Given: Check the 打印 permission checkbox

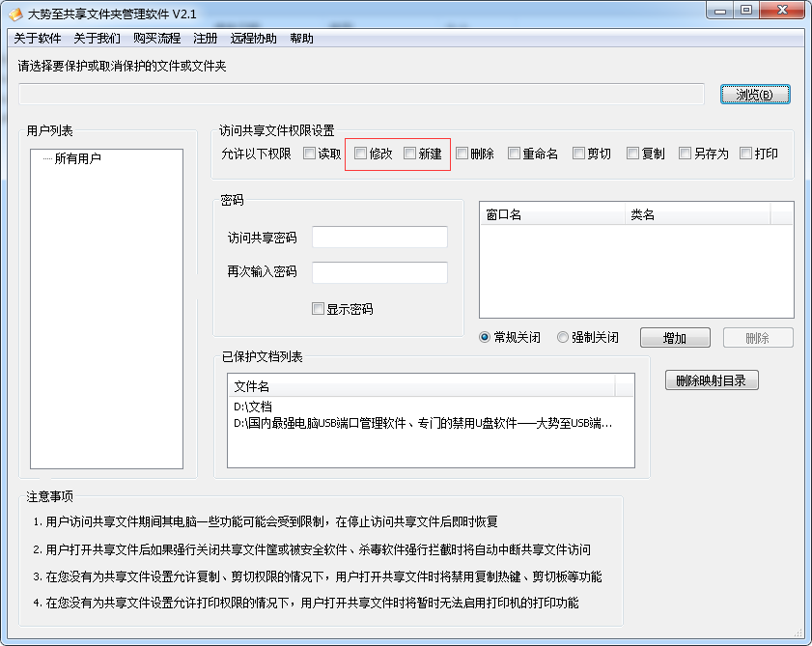Looking at the screenshot, I should pyautogui.click(x=746, y=154).
